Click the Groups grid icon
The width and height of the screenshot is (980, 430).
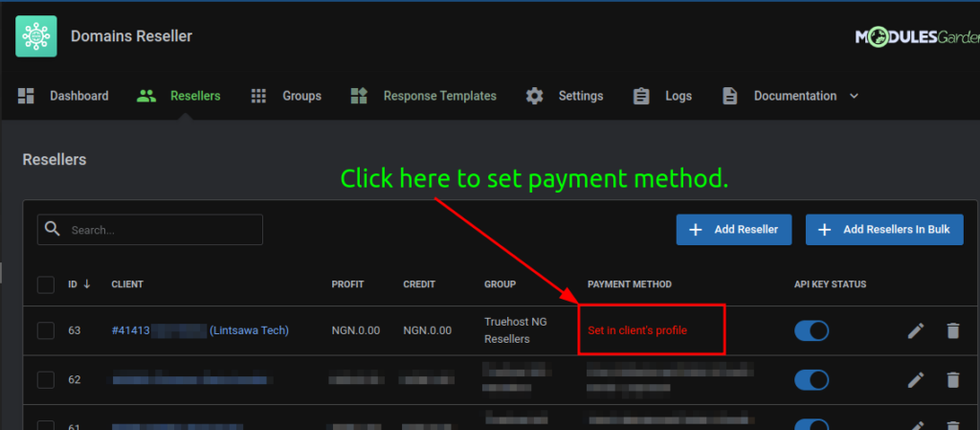click(258, 96)
